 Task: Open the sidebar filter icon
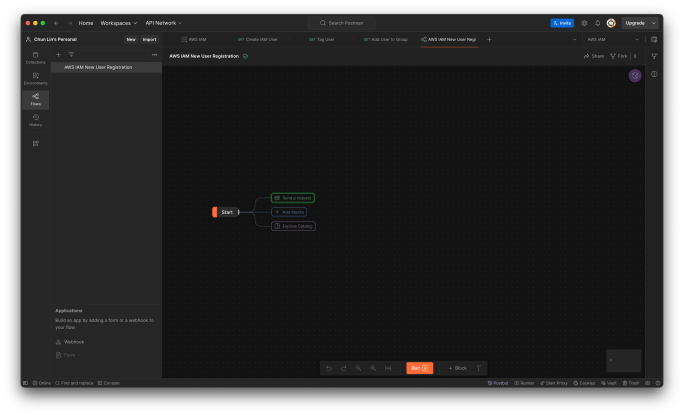(71, 55)
